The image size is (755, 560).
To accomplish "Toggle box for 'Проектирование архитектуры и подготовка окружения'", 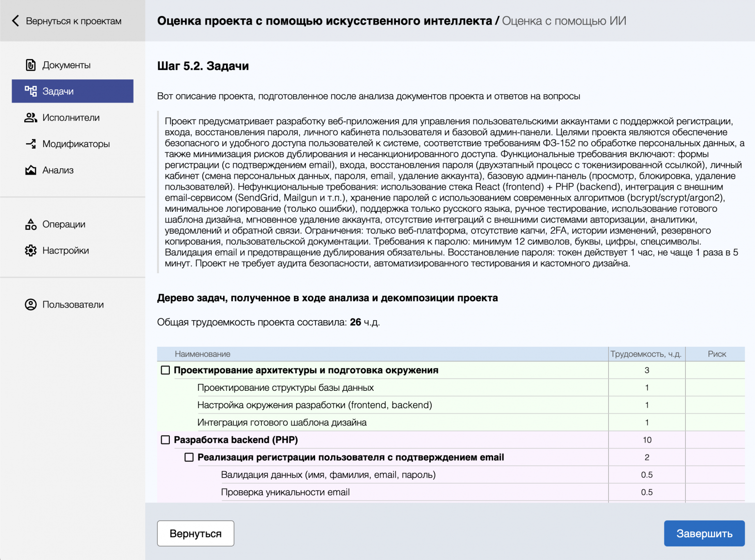I will click(x=166, y=370).
